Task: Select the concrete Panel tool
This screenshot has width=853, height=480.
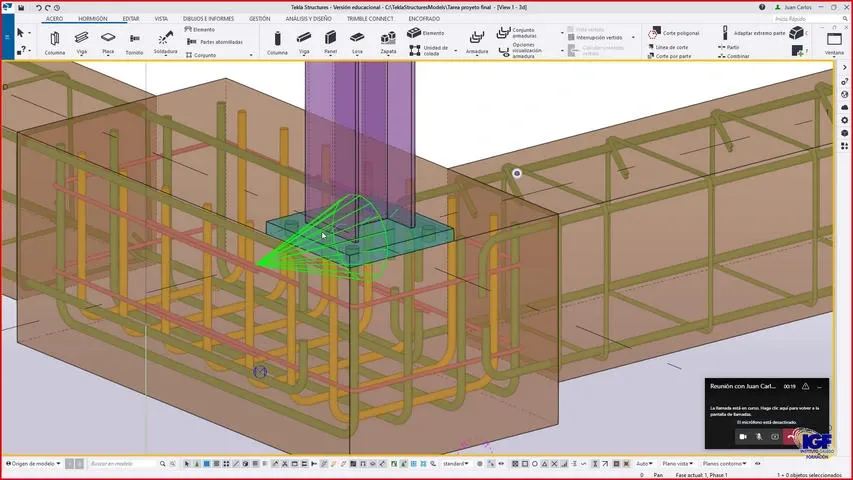Action: (x=330, y=42)
